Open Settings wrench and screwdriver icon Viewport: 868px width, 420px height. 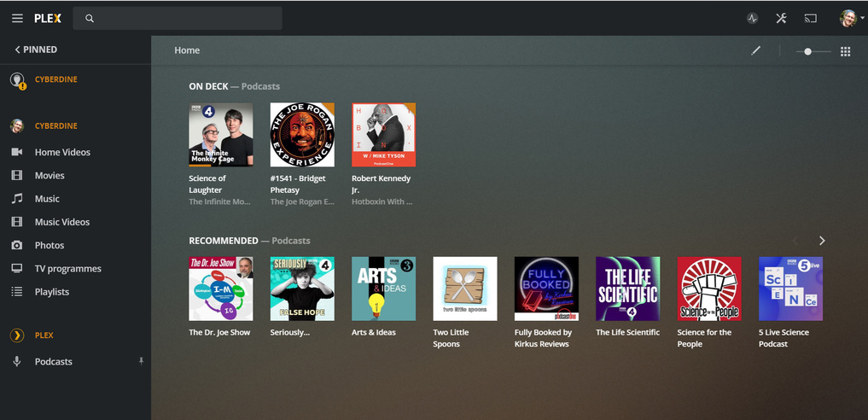[x=781, y=18]
